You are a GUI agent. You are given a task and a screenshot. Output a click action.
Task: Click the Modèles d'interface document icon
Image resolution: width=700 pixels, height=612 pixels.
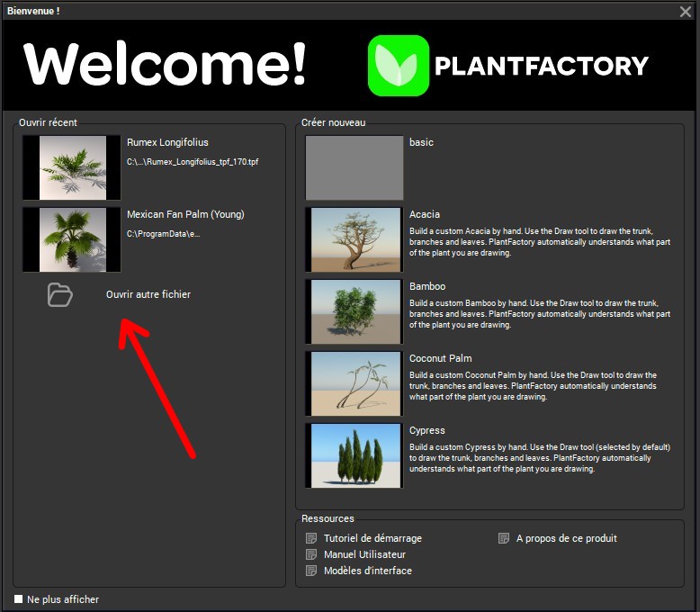coord(311,571)
